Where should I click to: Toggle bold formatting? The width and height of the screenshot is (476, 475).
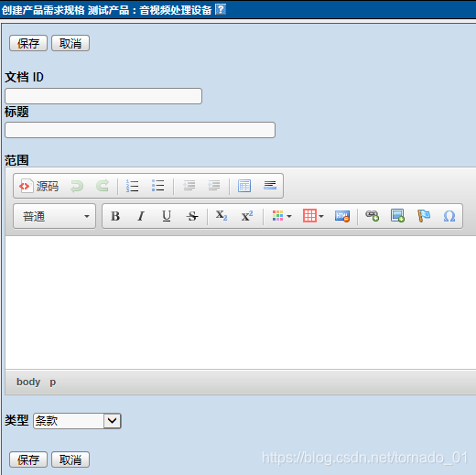pos(115,216)
